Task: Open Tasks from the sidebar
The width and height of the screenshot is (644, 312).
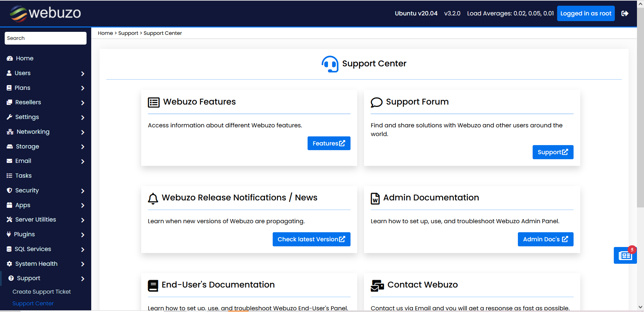Action: pos(23,176)
